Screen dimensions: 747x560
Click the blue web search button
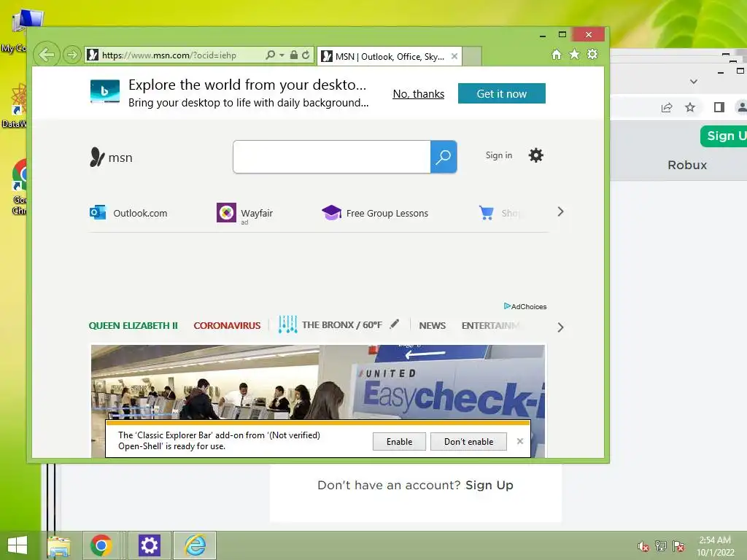[444, 157]
